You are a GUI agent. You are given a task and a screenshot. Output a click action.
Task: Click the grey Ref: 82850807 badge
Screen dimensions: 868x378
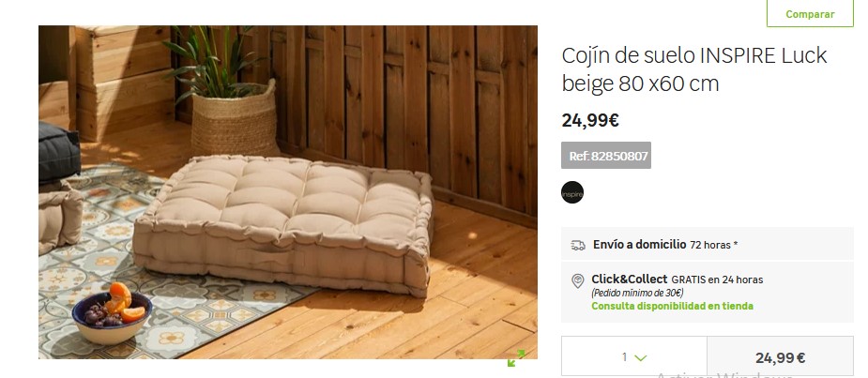pyautogui.click(x=606, y=156)
